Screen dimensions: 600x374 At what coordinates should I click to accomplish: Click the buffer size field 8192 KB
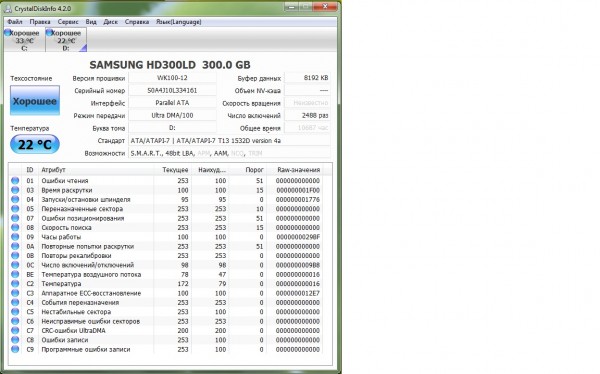308,78
